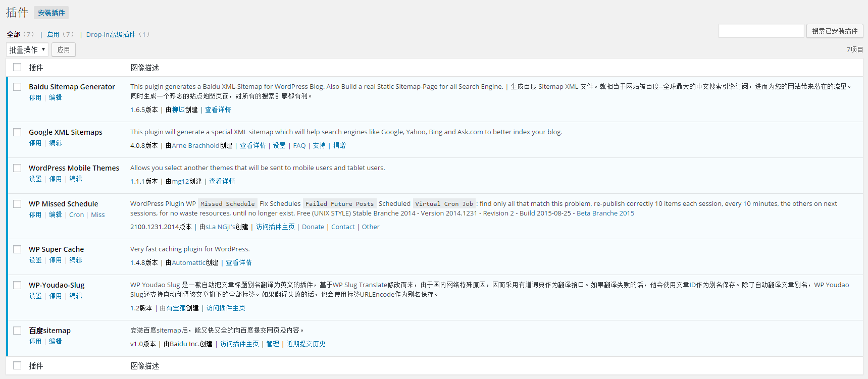Click the 安装插件 button

pos(52,13)
